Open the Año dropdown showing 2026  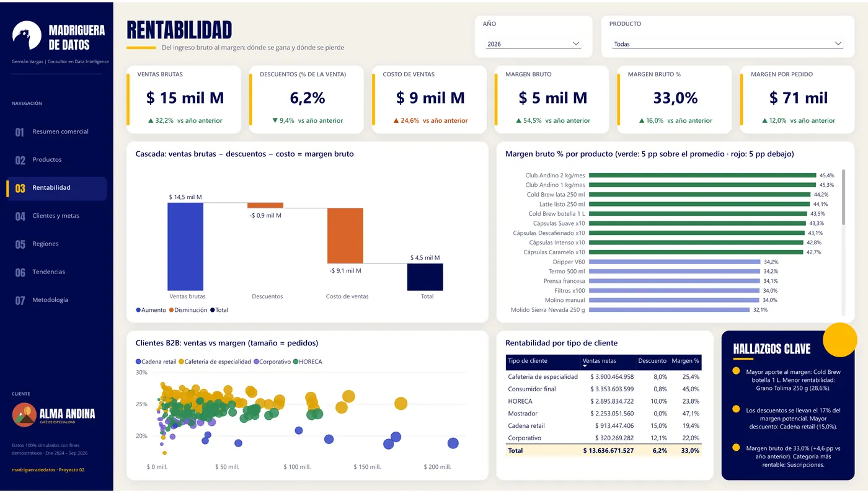click(x=533, y=44)
